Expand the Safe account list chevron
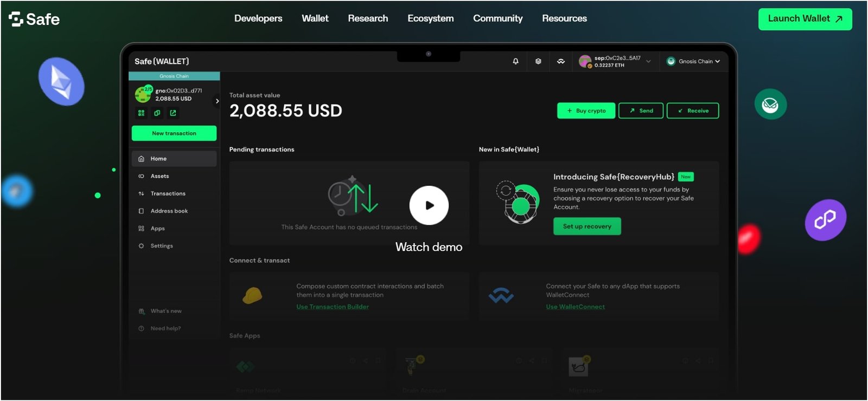 click(217, 101)
